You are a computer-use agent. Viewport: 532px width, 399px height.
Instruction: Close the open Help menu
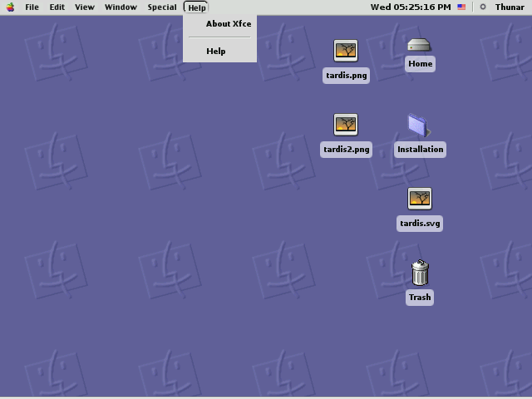pyautogui.click(x=196, y=7)
